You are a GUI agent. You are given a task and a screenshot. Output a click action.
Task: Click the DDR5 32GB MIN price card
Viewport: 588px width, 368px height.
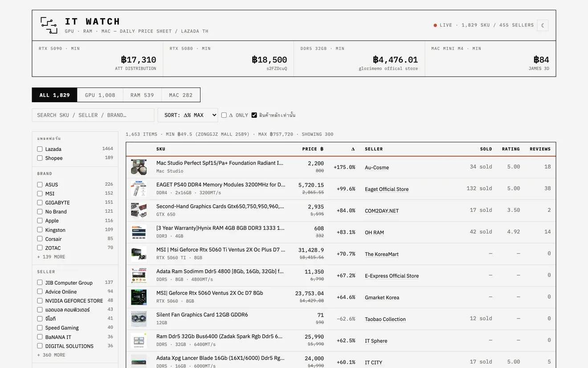click(359, 59)
